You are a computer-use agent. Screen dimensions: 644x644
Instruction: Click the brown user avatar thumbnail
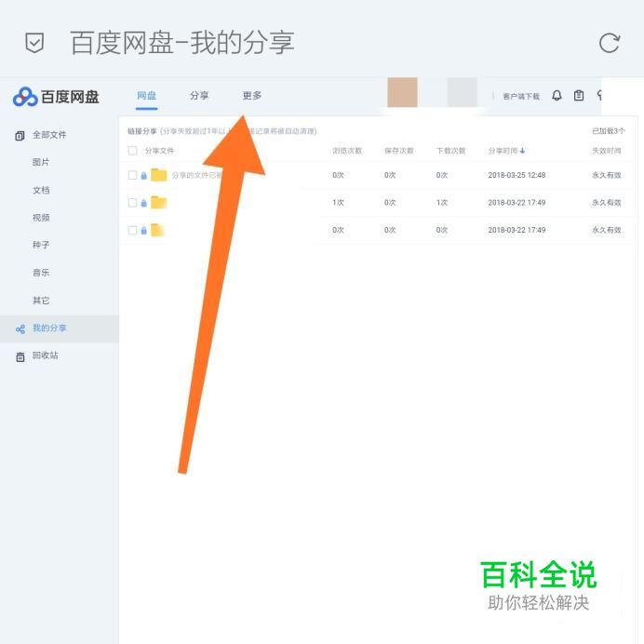(x=402, y=92)
